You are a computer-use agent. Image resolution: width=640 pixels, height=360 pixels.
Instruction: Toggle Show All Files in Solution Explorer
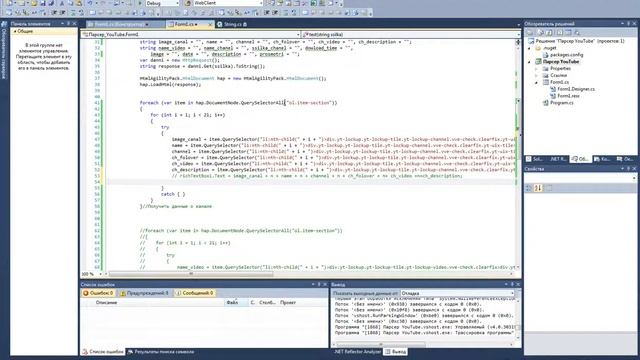pos(540,32)
